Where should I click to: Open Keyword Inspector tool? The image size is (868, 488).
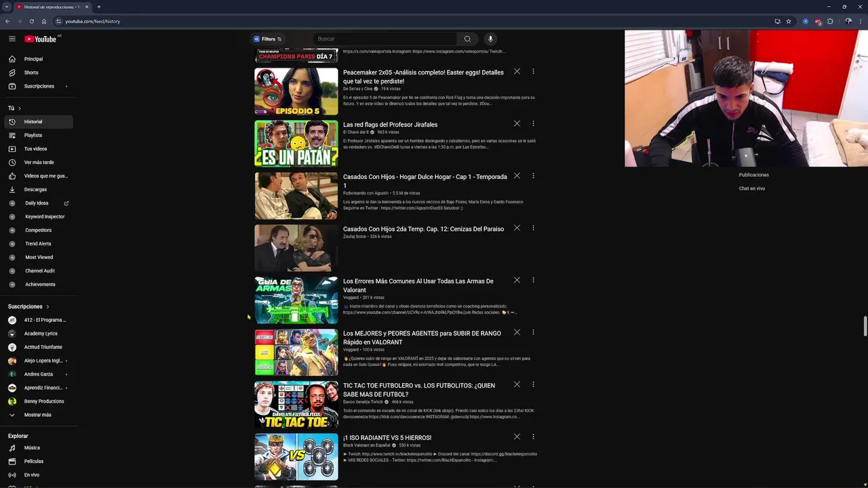[39, 216]
